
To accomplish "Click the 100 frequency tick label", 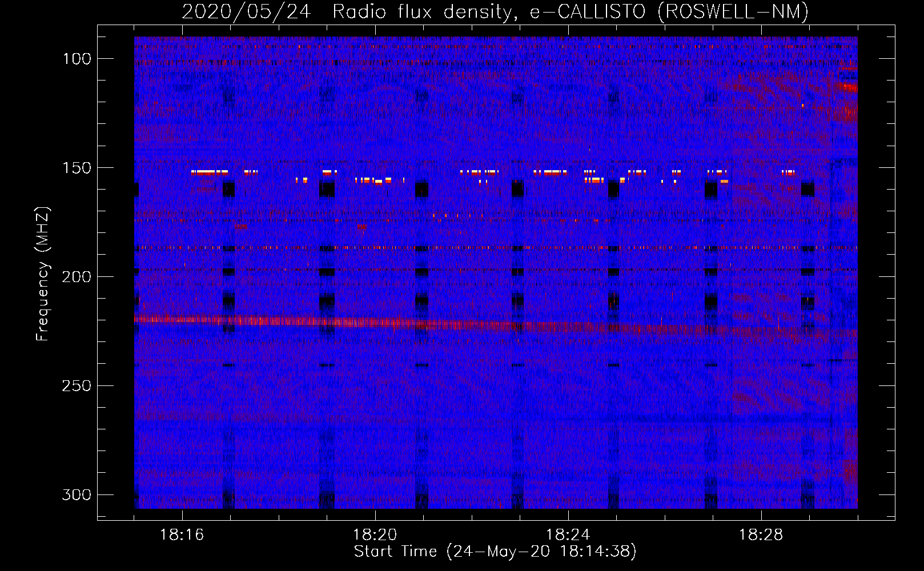I will 76,59.
